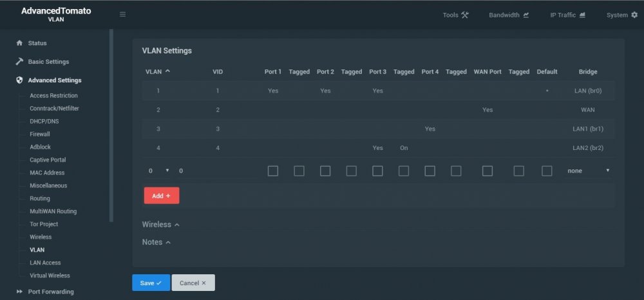Click the sidebar scrollbar
The height and width of the screenshot is (300, 644).
click(x=111, y=125)
